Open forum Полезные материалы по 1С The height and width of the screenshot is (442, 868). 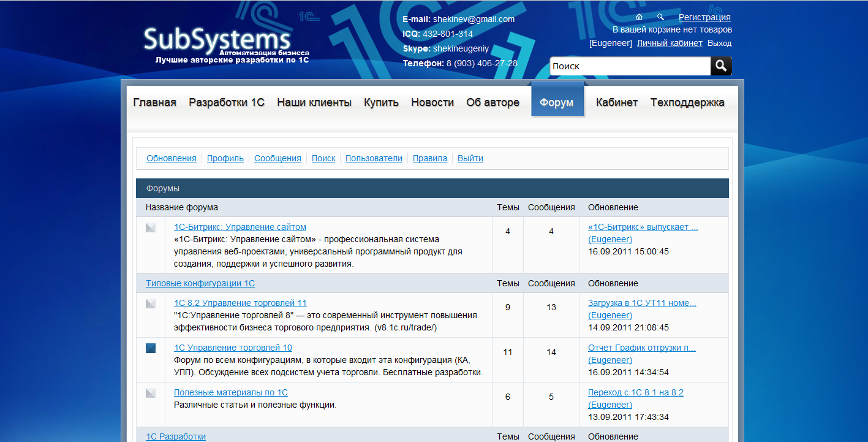tap(231, 392)
